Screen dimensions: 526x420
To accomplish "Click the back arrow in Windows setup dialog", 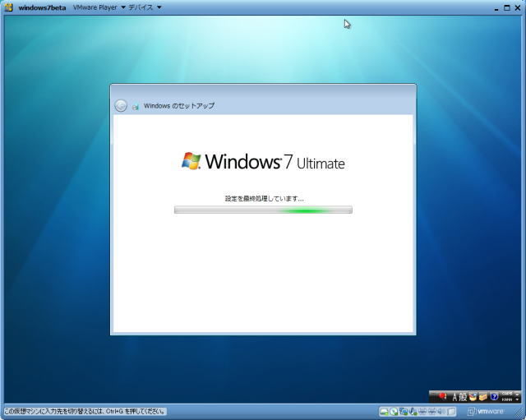I will [121, 105].
